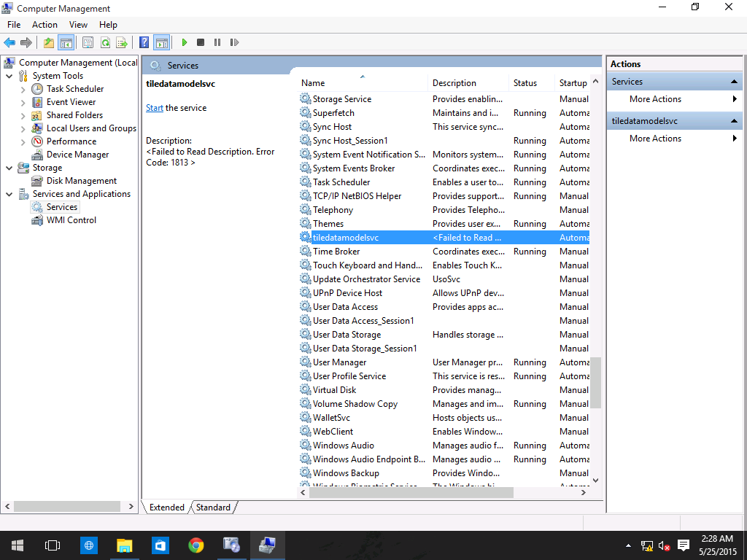The height and width of the screenshot is (560, 747).
Task: Click the Back arrow in the toolbar
Action: coord(9,42)
